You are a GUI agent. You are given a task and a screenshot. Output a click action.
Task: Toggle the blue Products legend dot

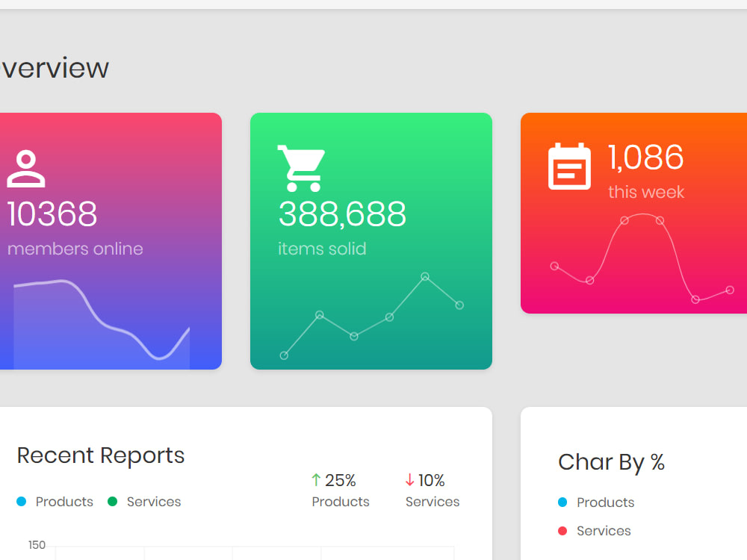(22, 502)
